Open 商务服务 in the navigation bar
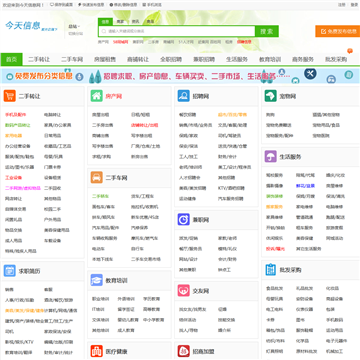 [x=303, y=59]
